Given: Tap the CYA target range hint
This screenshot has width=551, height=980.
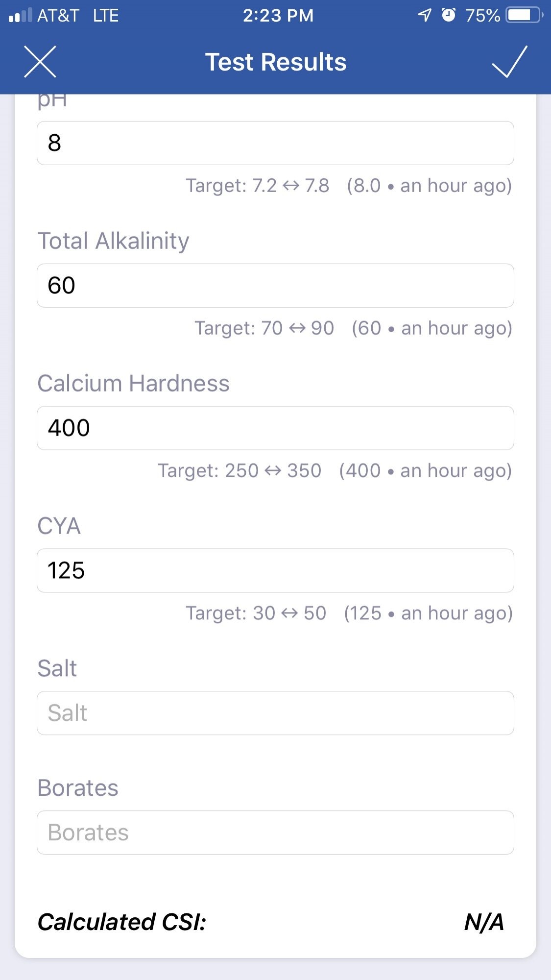Looking at the screenshot, I should (x=256, y=613).
